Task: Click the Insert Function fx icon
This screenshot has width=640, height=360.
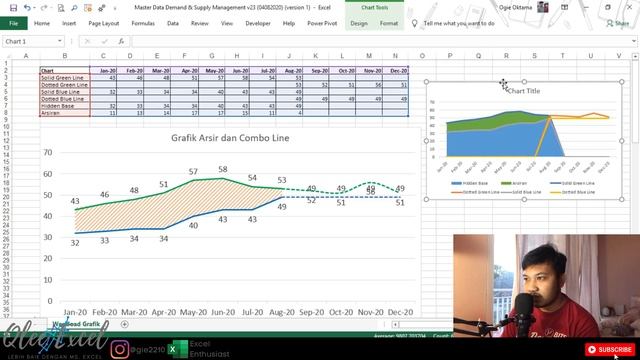Action: point(121,41)
